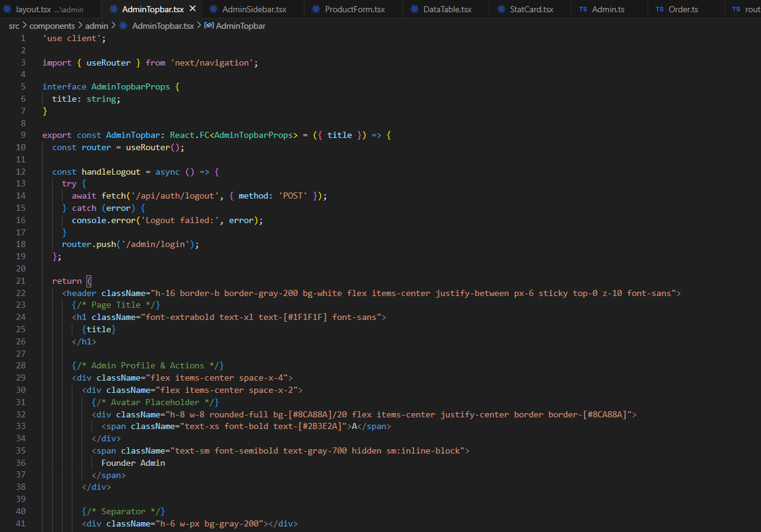Click line number 41 in the gutter
Image resolution: width=761 pixels, height=532 pixels.
point(21,524)
